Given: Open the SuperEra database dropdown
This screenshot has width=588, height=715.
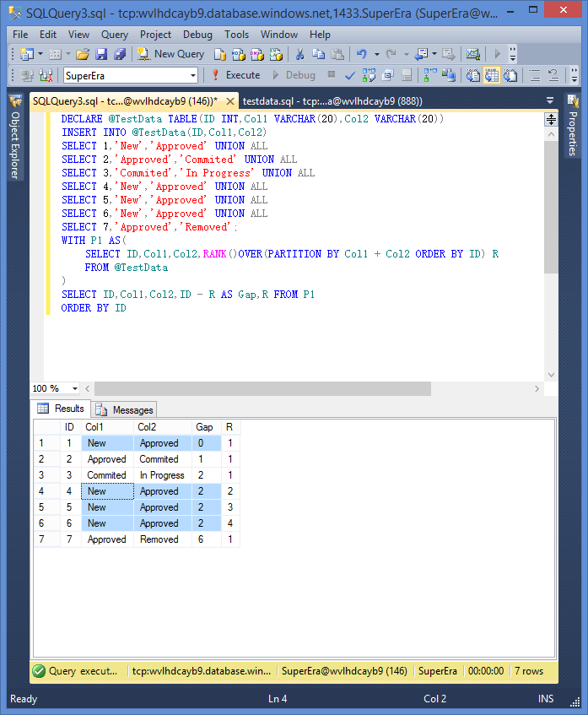Looking at the screenshot, I should click(x=193, y=75).
